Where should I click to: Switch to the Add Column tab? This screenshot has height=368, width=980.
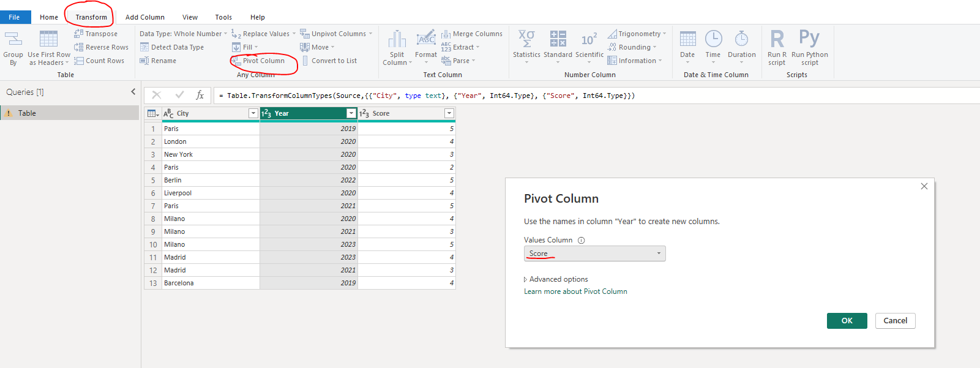pyautogui.click(x=145, y=17)
